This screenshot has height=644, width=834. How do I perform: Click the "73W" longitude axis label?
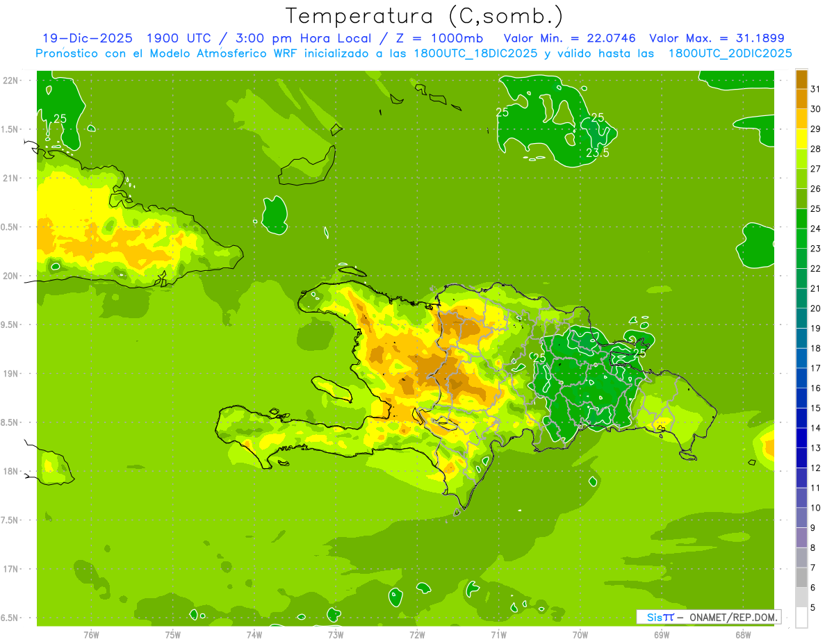336,634
